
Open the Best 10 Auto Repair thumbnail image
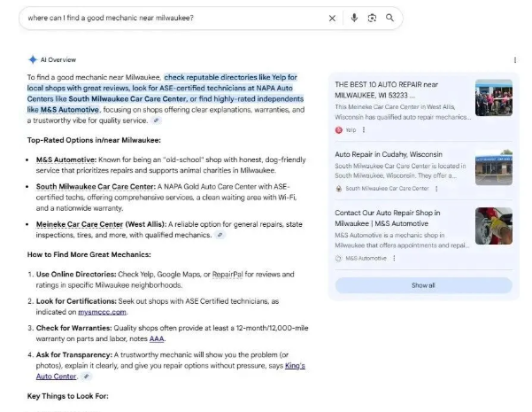493,98
